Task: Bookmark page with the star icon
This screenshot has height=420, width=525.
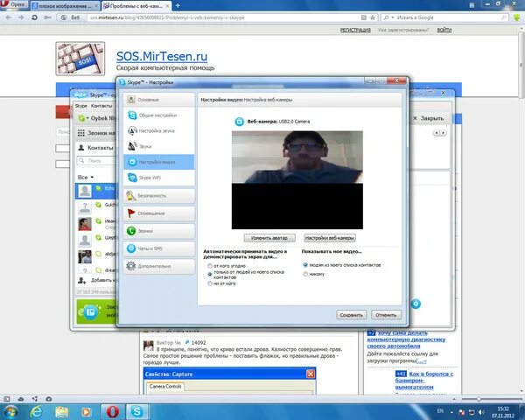Action: 373,17
